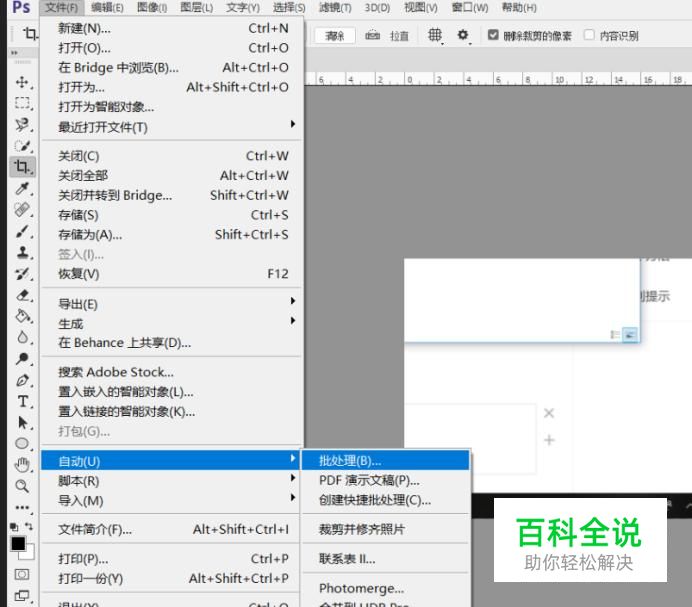Select the Pen tool
Image resolution: width=692 pixels, height=607 pixels.
pyautogui.click(x=22, y=380)
